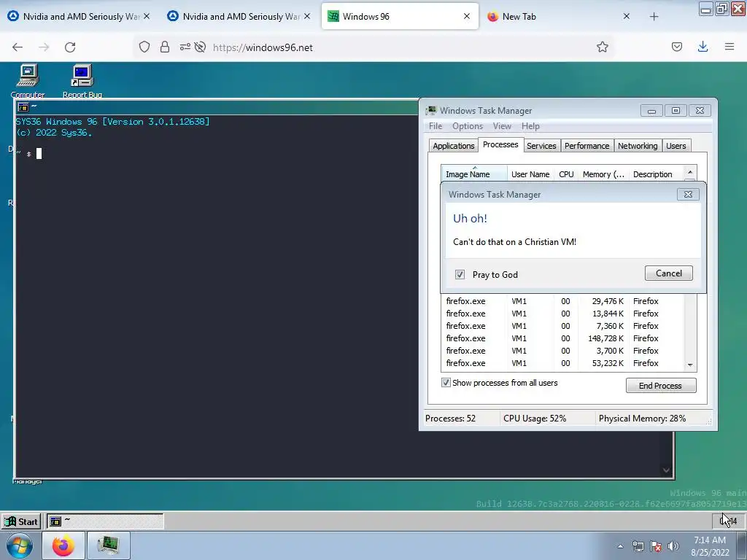Show hidden tray icons arrow

(620, 546)
